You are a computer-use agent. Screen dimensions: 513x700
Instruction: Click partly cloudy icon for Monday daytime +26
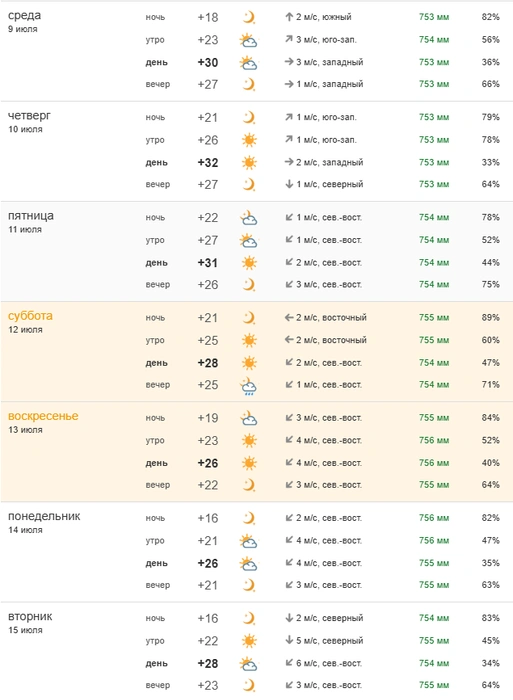249,564
